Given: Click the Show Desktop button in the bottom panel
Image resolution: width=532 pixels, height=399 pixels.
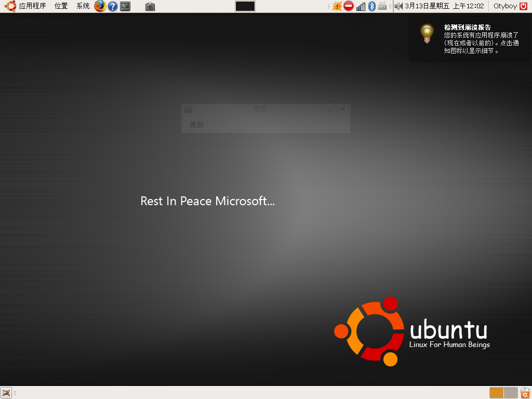Looking at the screenshot, I should click(6, 393).
